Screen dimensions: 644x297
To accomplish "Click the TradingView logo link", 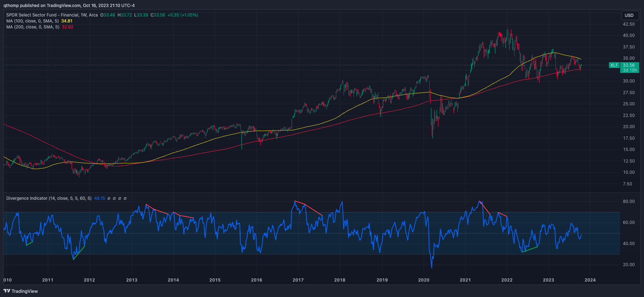I will click(x=21, y=291).
